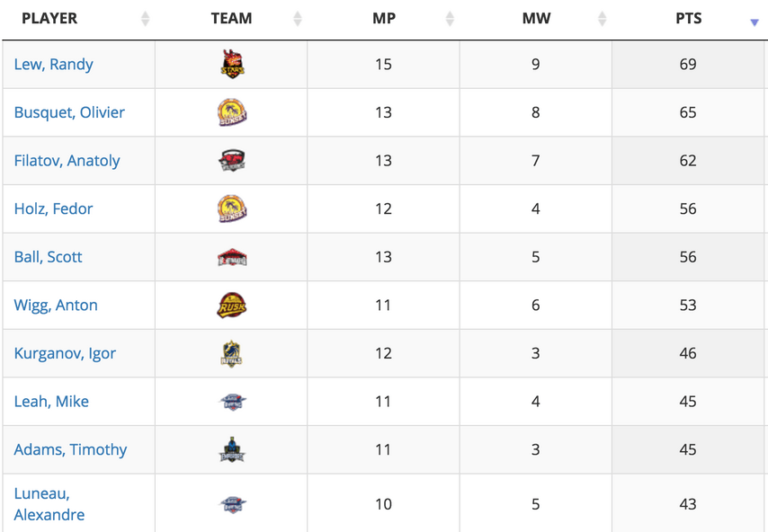The image size is (768, 532).
Task: Click the team logo in Mike Leah's row
Action: point(232,402)
